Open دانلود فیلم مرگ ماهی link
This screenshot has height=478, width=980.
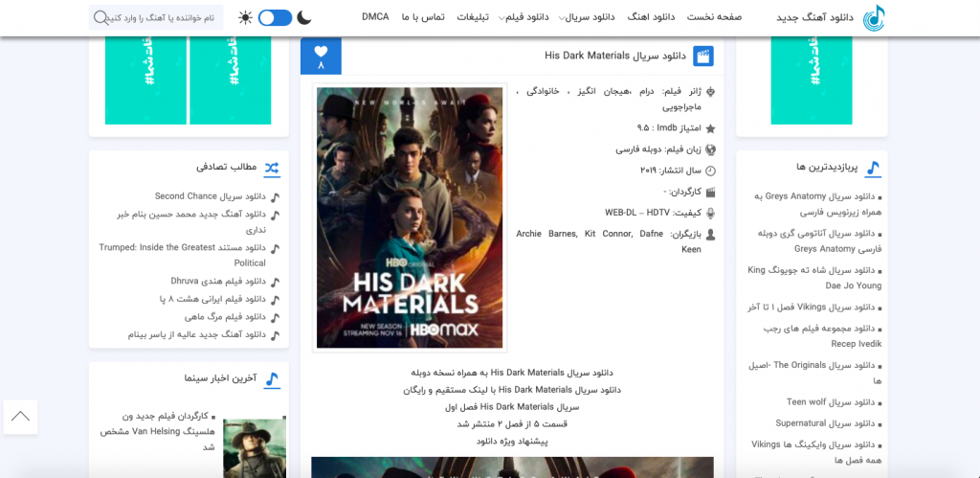pos(225,316)
